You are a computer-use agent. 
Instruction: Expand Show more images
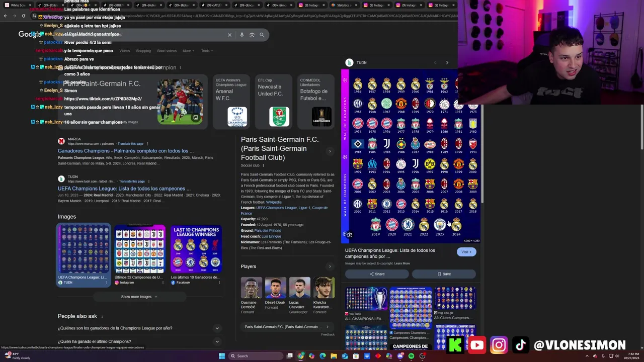[139, 297]
